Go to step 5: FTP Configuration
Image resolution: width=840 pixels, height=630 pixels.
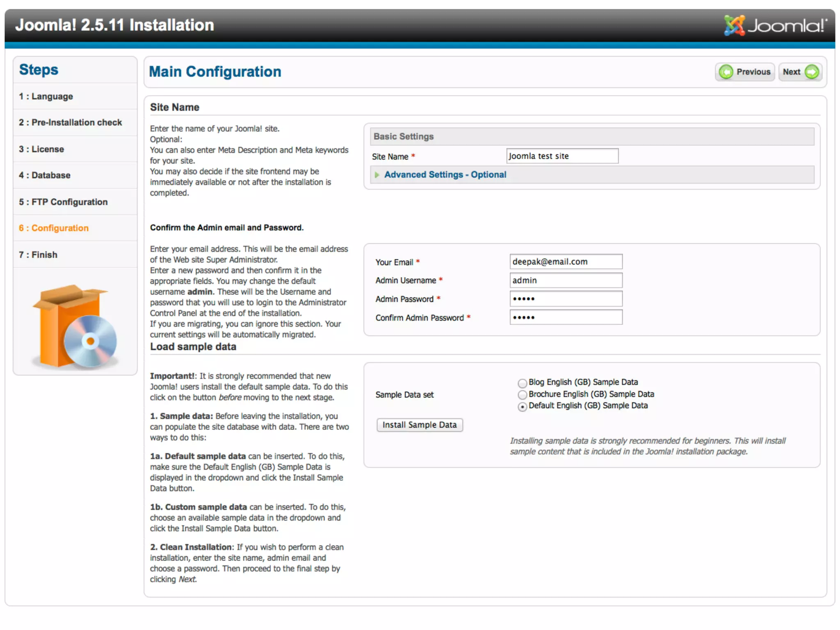(63, 202)
